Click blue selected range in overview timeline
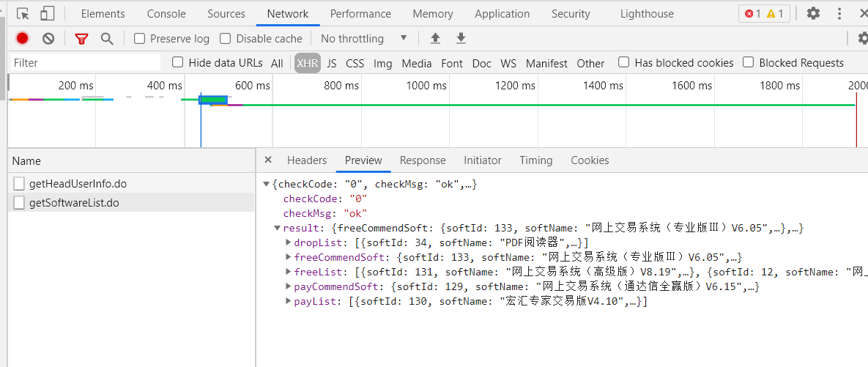 pos(214,100)
